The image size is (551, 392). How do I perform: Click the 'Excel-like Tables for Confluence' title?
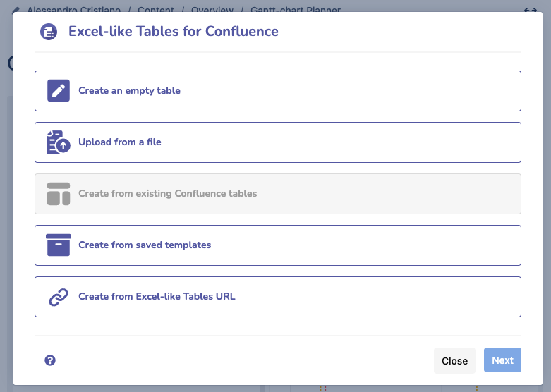coord(173,32)
